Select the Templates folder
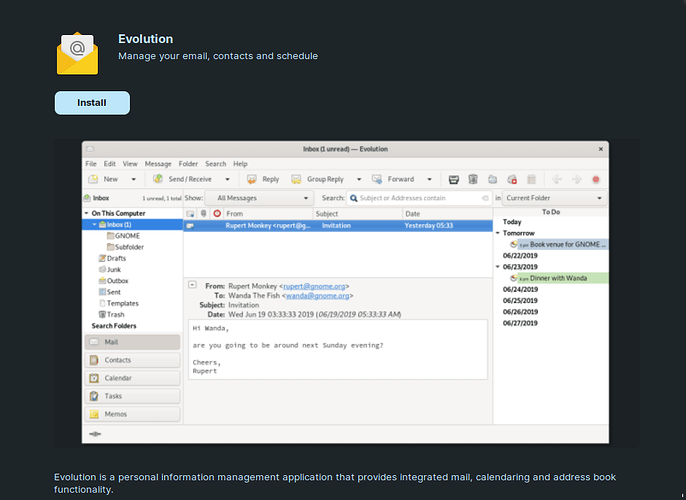 coord(119,303)
